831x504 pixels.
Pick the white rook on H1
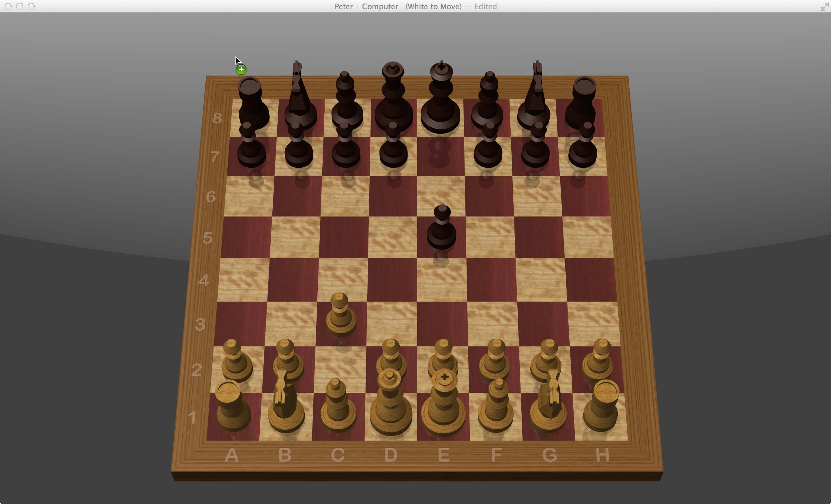601,405
